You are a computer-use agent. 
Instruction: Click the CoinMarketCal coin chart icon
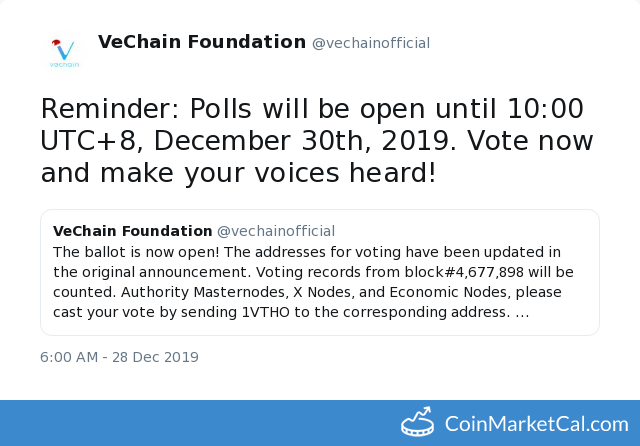coord(417,422)
